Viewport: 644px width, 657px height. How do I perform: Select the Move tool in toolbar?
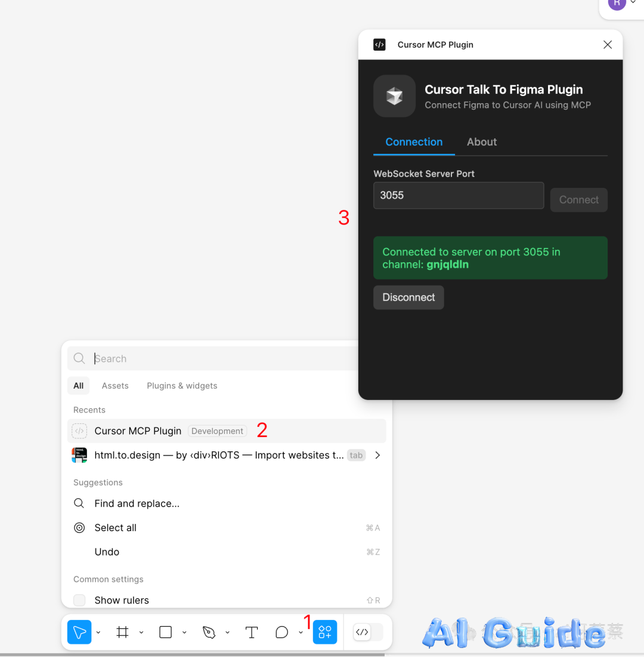79,632
